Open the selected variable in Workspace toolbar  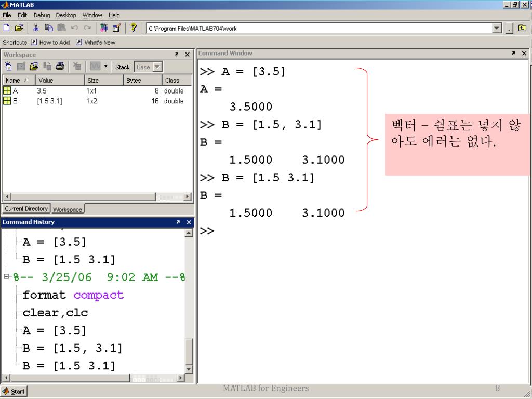[21, 66]
